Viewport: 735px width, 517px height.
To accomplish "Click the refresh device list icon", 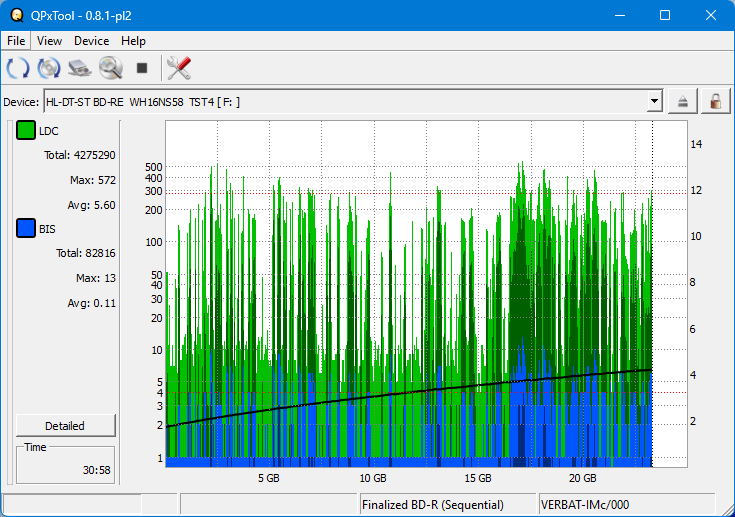I will click(18, 68).
